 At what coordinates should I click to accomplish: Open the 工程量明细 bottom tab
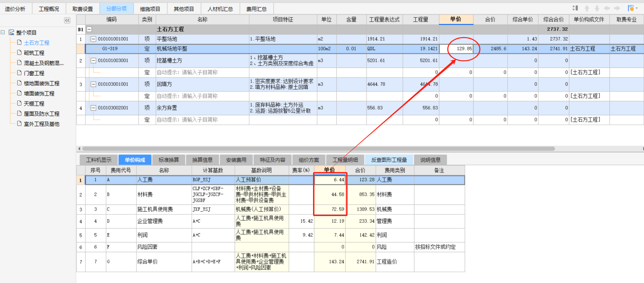[x=345, y=160]
